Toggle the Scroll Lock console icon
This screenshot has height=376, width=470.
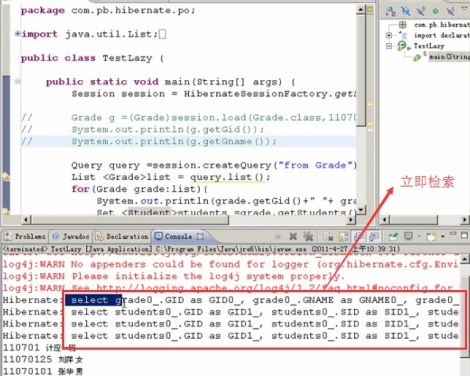[x=343, y=237]
